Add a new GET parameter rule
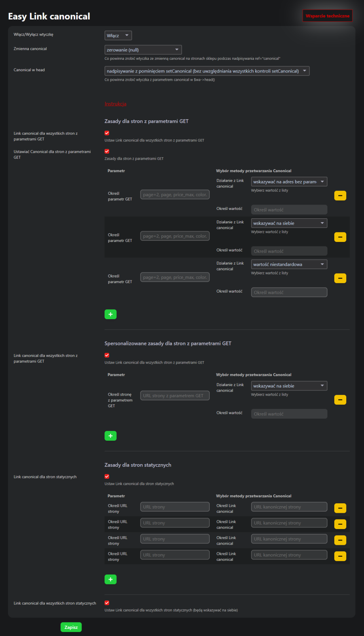The image size is (364, 636). point(110,314)
